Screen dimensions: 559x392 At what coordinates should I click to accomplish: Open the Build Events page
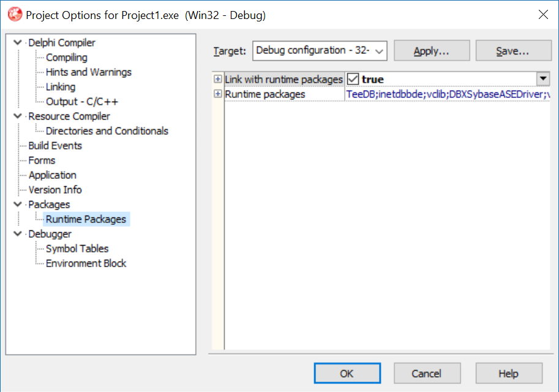pyautogui.click(x=55, y=146)
